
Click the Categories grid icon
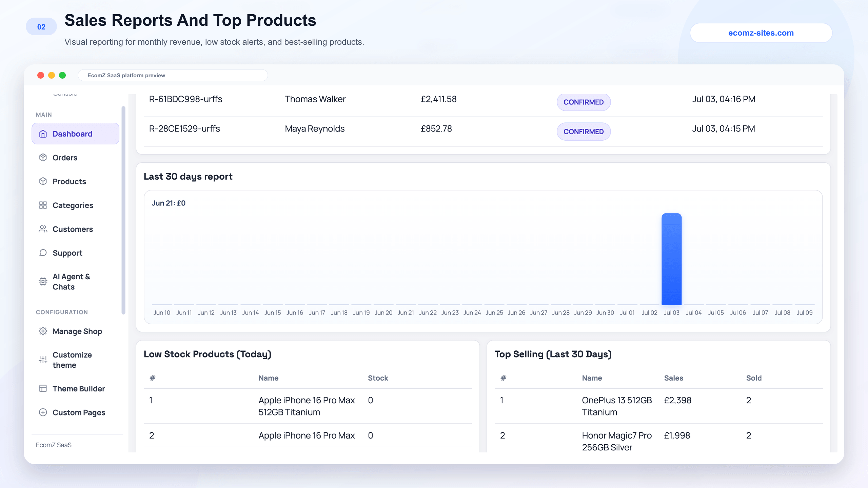click(x=43, y=205)
